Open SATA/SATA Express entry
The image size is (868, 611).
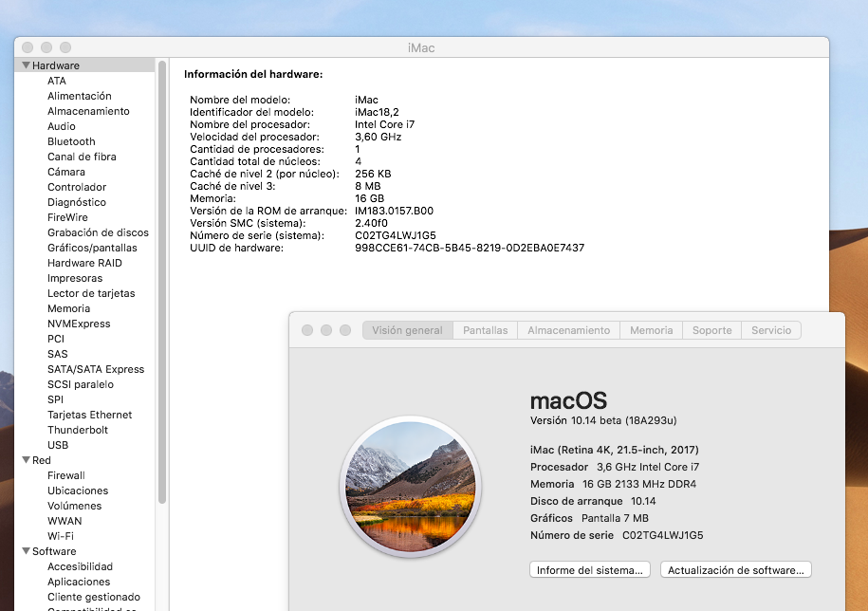(x=96, y=369)
